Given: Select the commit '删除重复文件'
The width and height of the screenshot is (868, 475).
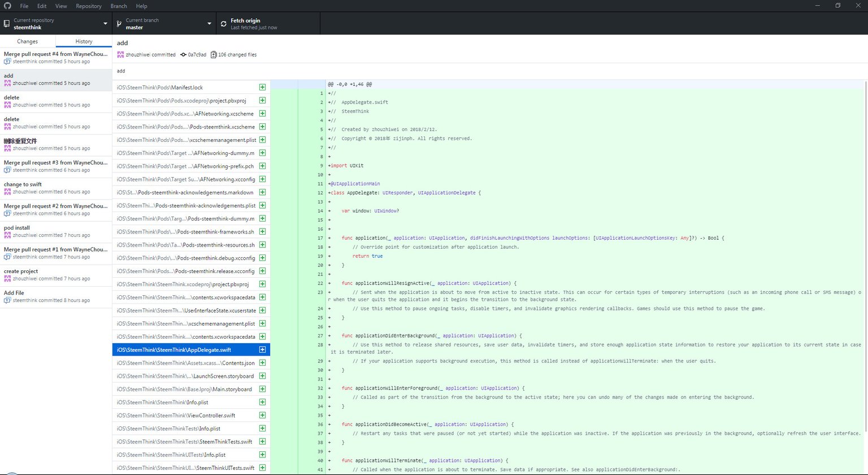Looking at the screenshot, I should pyautogui.click(x=56, y=145).
